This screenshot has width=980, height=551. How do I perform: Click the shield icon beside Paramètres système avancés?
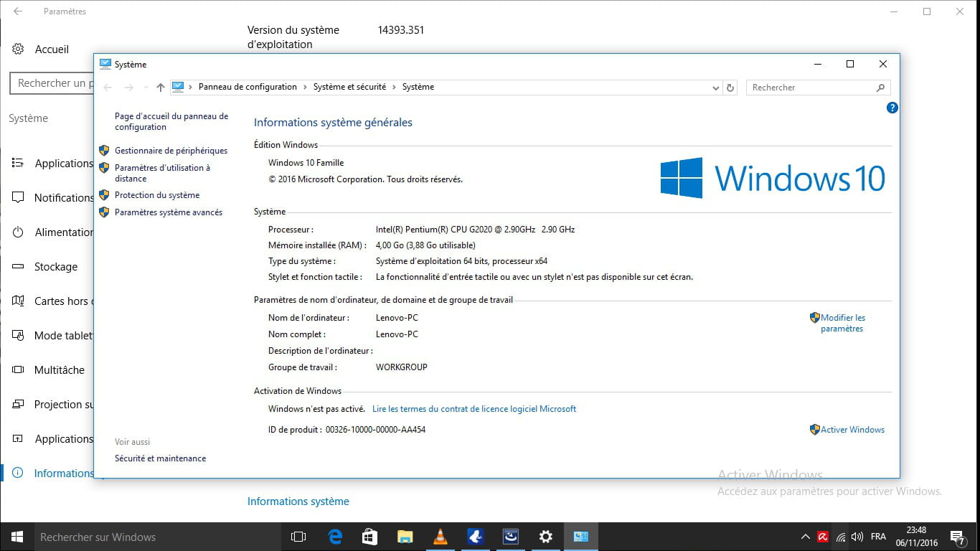point(104,212)
